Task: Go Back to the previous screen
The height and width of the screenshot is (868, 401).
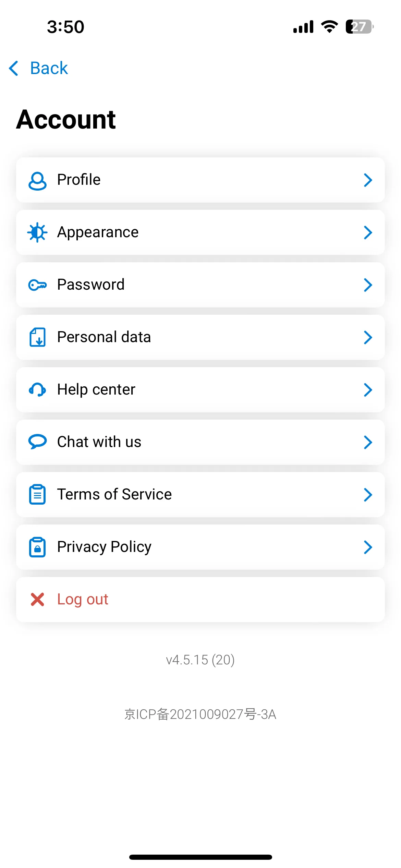Action: click(x=38, y=68)
